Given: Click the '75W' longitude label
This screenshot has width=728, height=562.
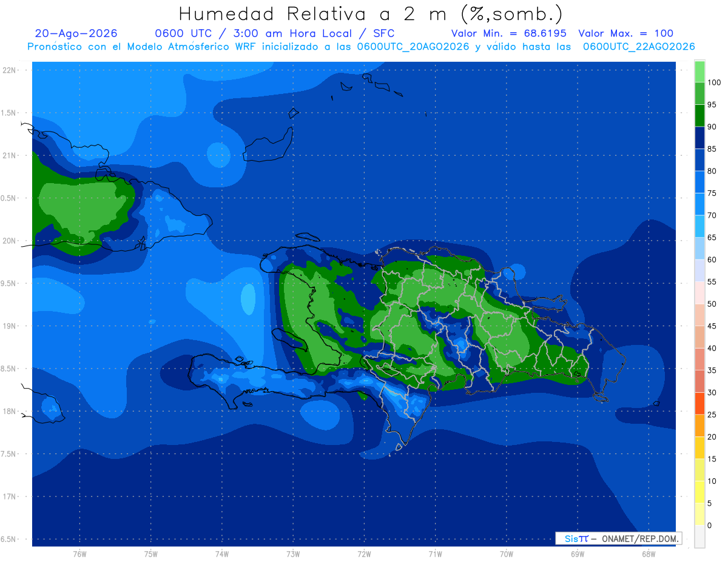Looking at the screenshot, I should click(x=151, y=554).
